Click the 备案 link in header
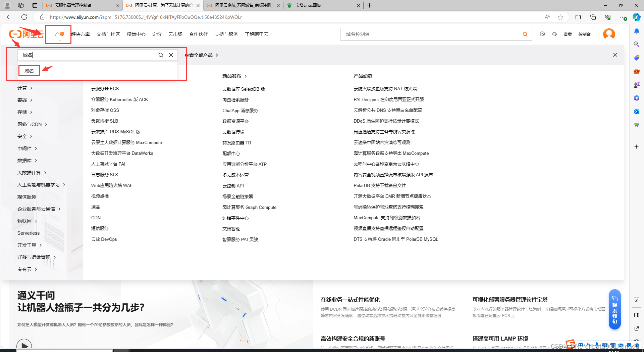The height and width of the screenshot is (352, 644). (x=568, y=34)
